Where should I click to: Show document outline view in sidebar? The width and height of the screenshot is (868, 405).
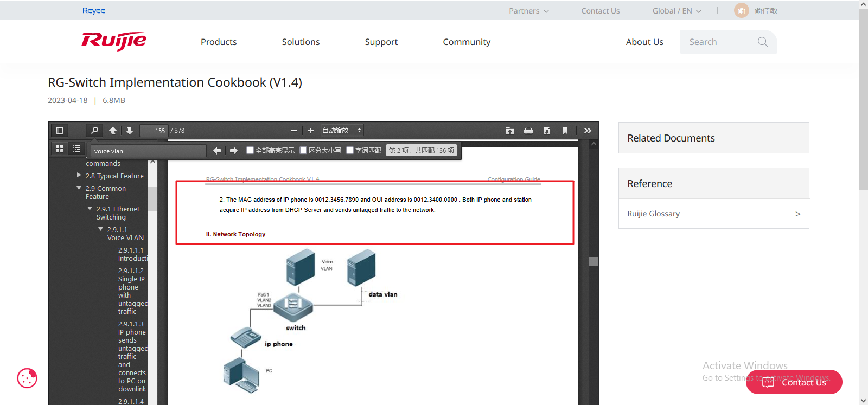76,148
